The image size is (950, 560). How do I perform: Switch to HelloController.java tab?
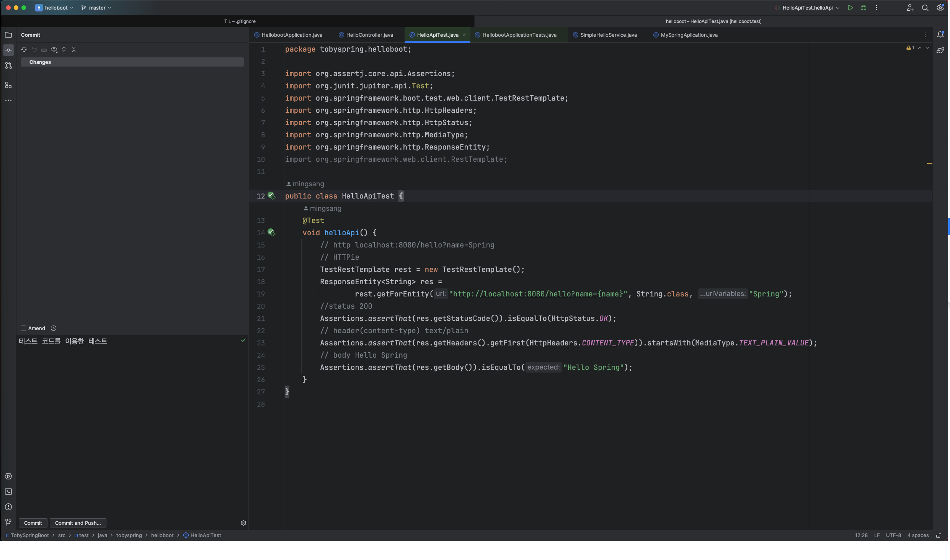[366, 35]
